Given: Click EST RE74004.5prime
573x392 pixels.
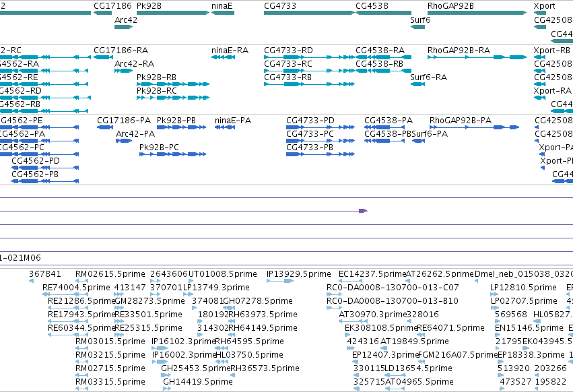Looking at the screenshot, I should pos(76,288).
